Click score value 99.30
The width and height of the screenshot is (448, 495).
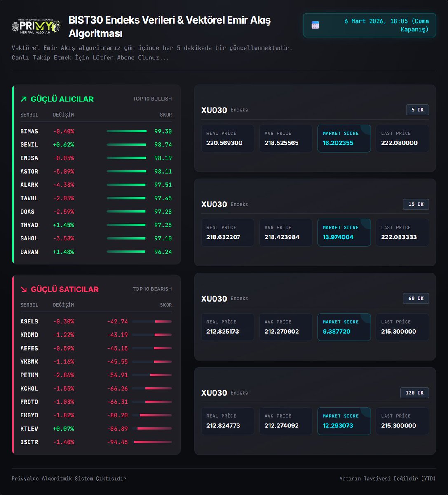pyautogui.click(x=163, y=131)
